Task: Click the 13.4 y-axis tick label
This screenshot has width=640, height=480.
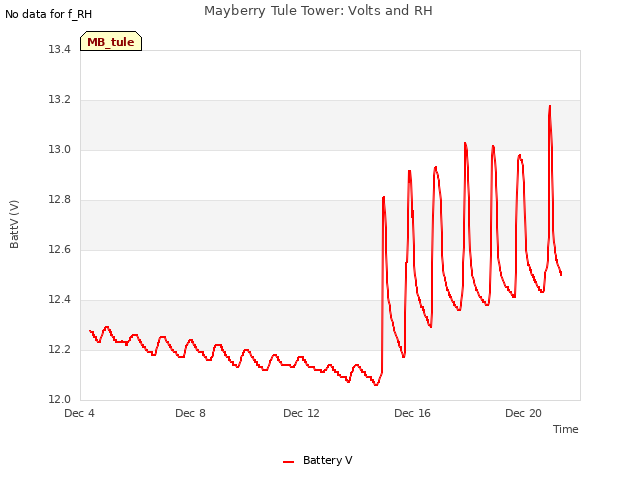Action: click(60, 49)
